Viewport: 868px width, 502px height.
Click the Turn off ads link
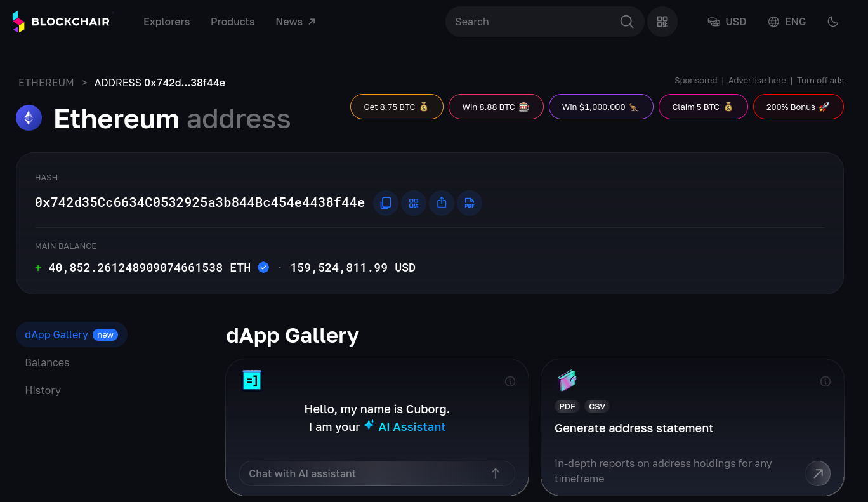click(x=820, y=81)
